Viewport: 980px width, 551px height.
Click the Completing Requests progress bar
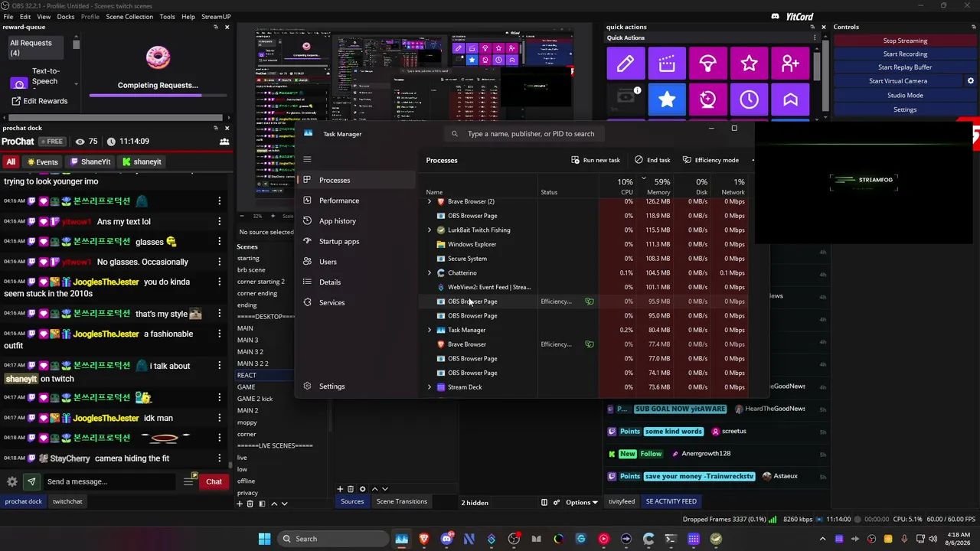coord(158,95)
